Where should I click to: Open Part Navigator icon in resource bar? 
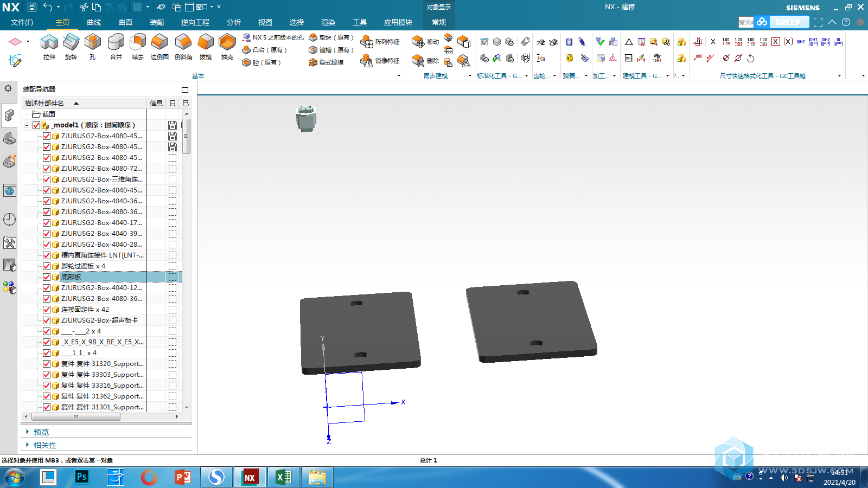pyautogui.click(x=9, y=138)
